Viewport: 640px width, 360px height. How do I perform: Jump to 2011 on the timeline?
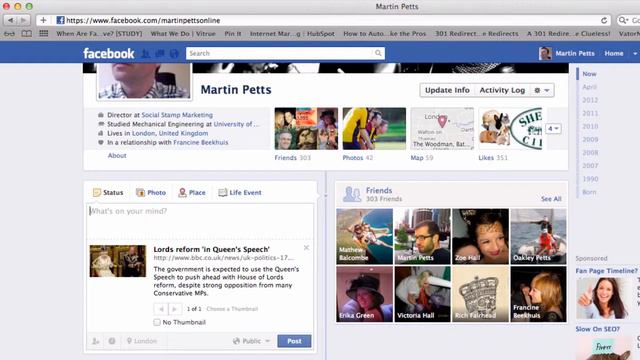tap(590, 113)
